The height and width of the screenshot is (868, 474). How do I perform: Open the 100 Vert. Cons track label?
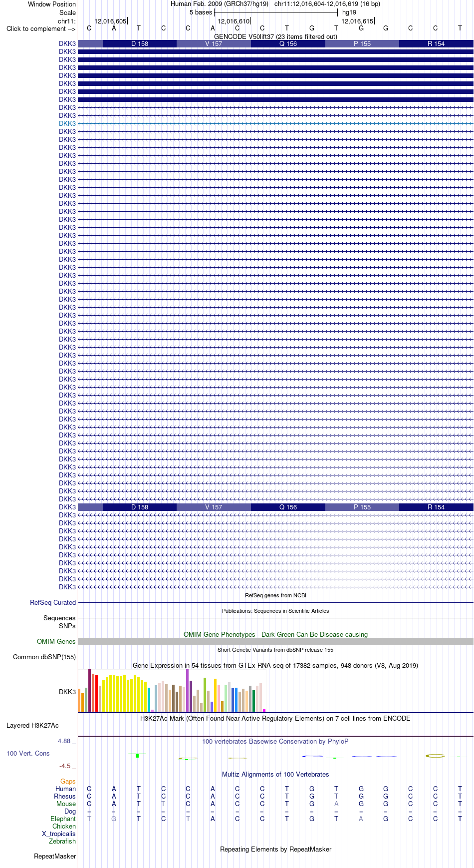point(28,753)
